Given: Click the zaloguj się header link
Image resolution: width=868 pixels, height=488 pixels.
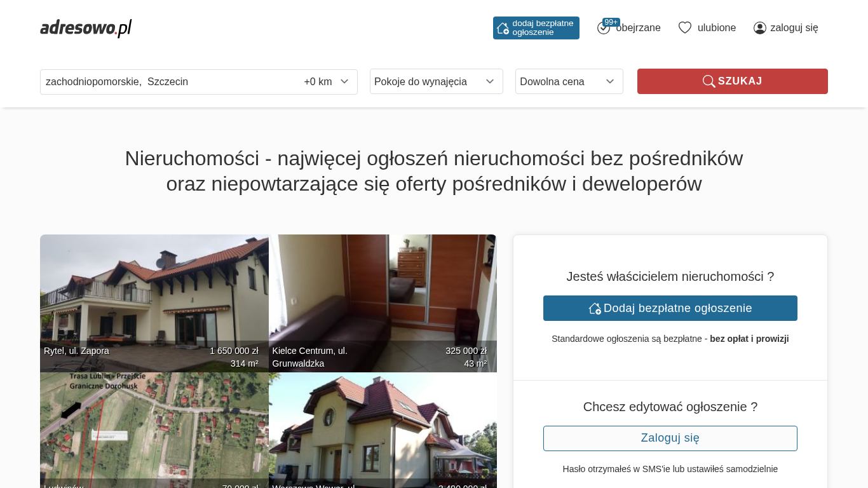Looking at the screenshot, I should coord(794,28).
